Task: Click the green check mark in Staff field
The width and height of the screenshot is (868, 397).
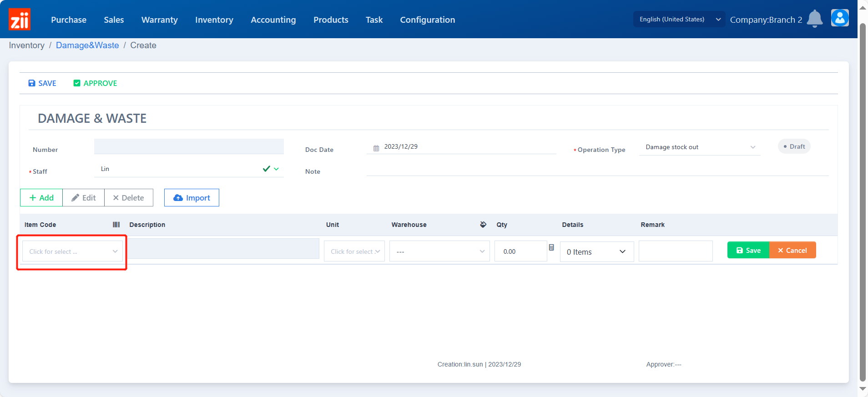Action: (x=267, y=169)
